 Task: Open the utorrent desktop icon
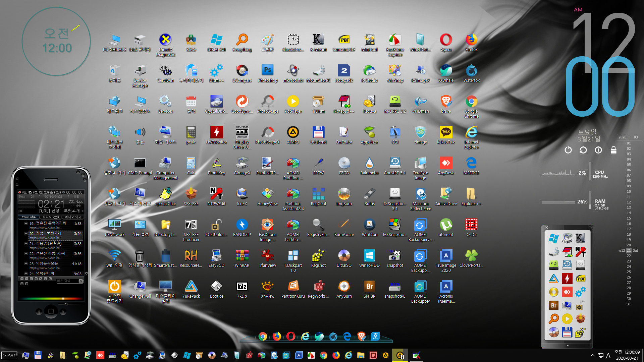pos(446,228)
